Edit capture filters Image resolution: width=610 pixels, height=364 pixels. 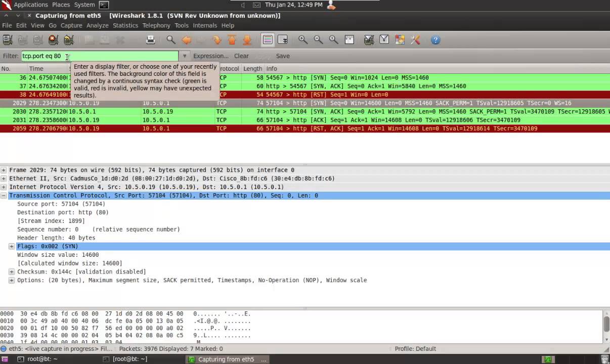369,40
